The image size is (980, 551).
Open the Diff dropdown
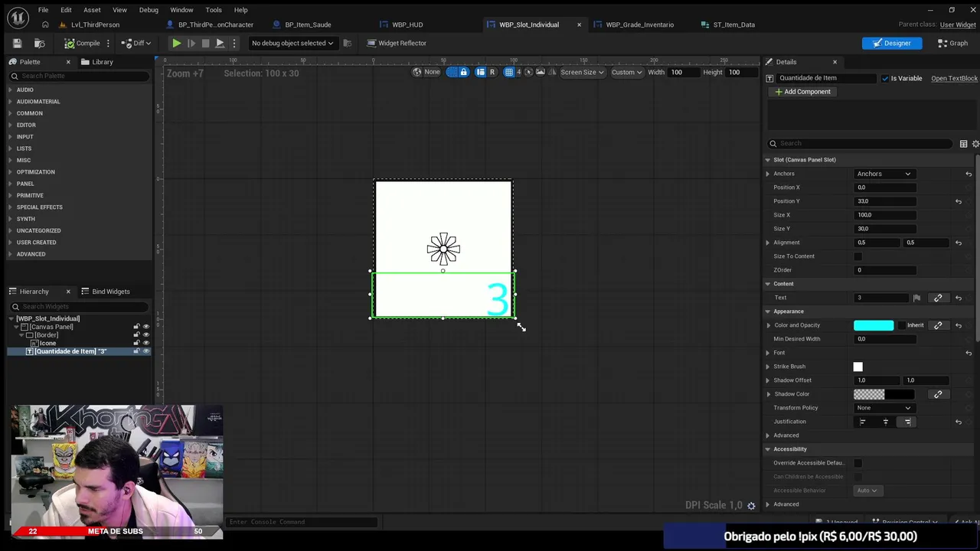click(x=136, y=43)
